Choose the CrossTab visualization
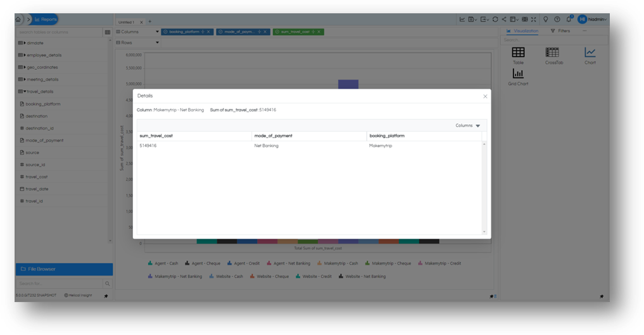 tap(553, 56)
